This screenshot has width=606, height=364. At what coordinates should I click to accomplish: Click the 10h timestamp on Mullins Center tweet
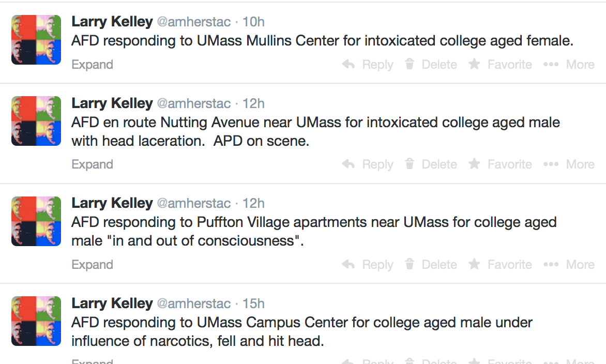[x=253, y=22]
